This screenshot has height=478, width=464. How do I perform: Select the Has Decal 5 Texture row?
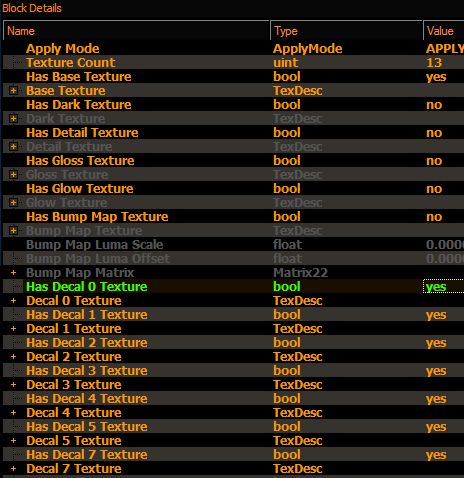pos(233,427)
